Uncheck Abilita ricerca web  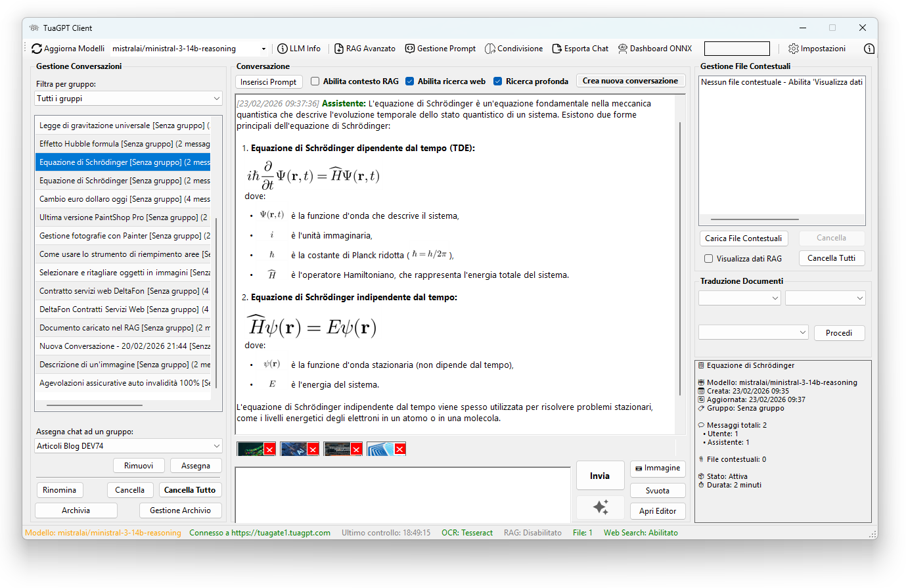pos(410,81)
